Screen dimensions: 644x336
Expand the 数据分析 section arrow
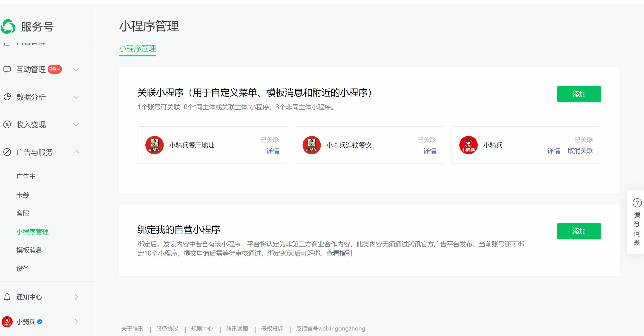76,97
